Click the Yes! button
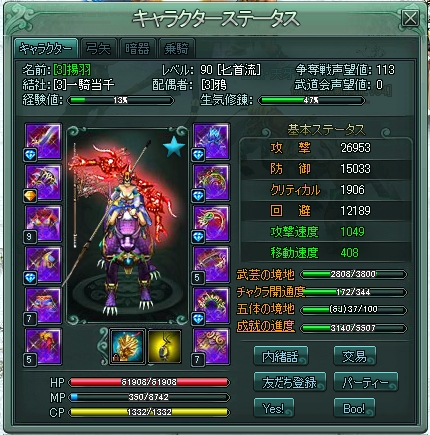 (274, 408)
